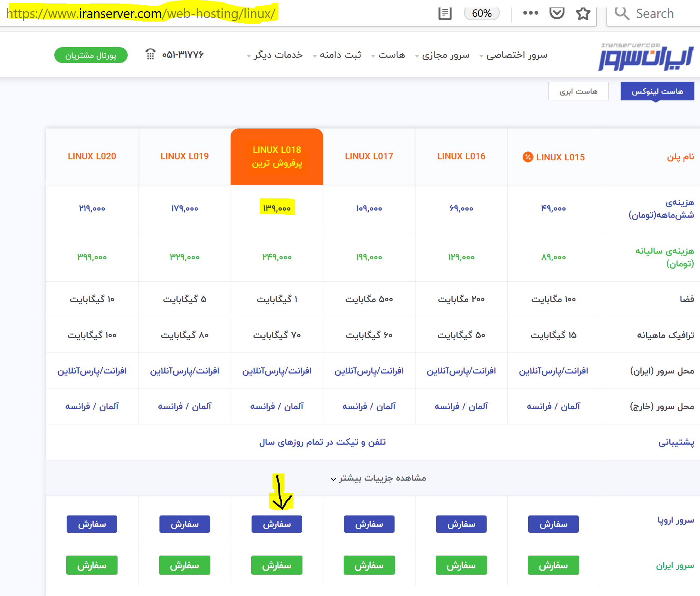Click the LINUX L016 plan name
The image size is (700, 596).
pyautogui.click(x=461, y=156)
